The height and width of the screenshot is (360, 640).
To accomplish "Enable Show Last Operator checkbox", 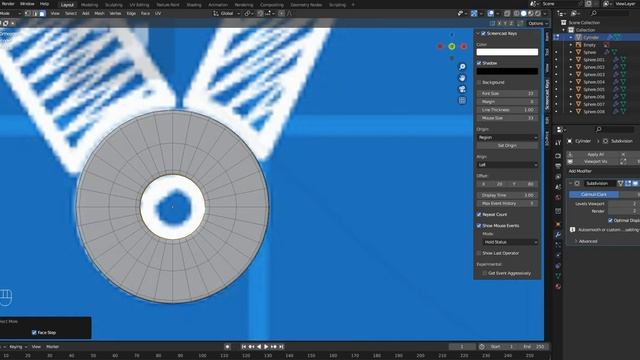I will tap(479, 253).
